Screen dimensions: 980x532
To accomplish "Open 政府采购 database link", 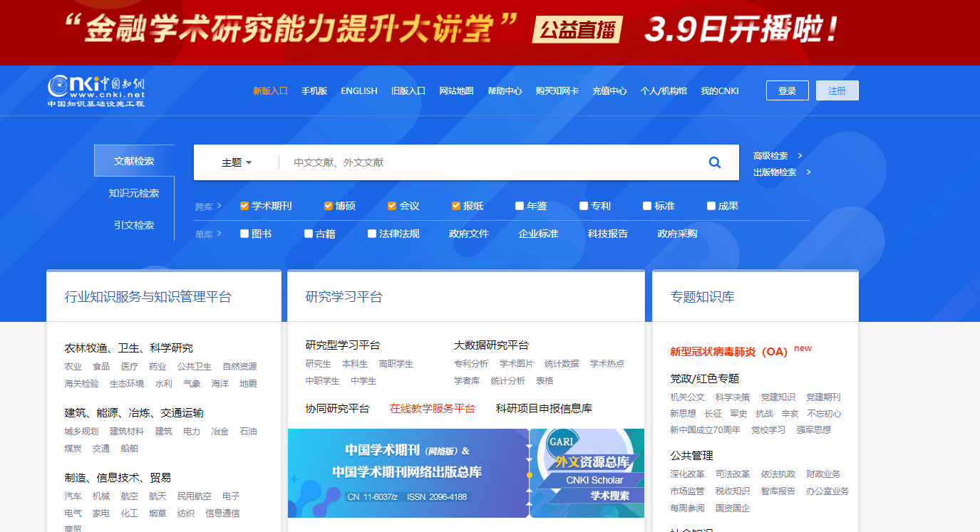I will tap(677, 234).
